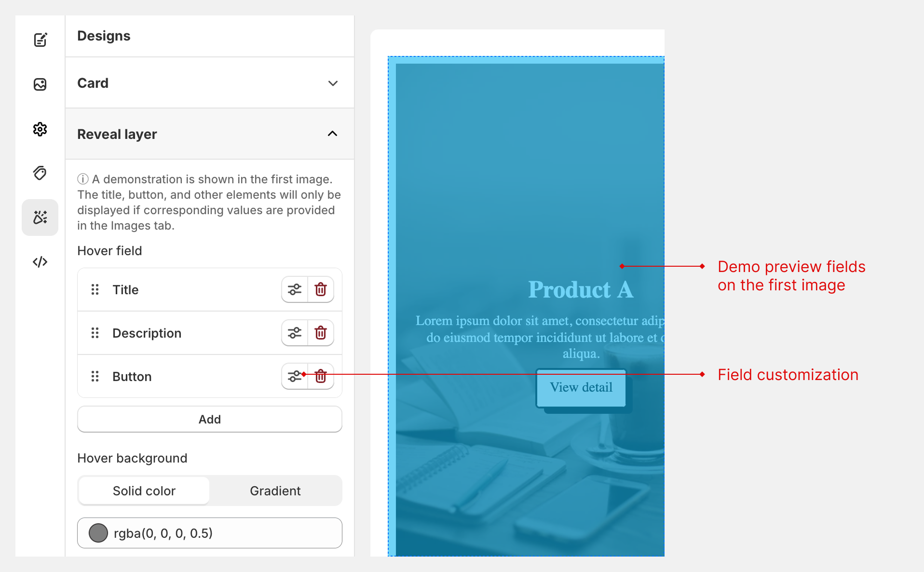Click Add to add a hover field

point(209,419)
